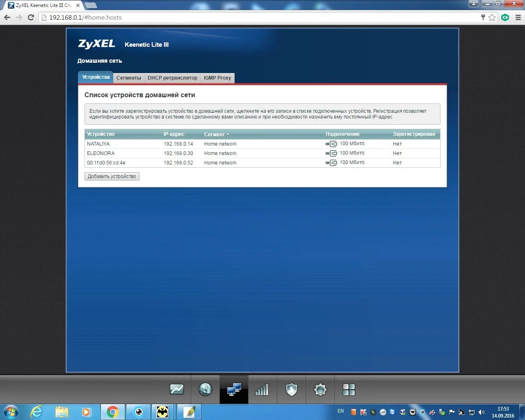Close the ZyXEL Keenetic browser tab

pos(78,5)
